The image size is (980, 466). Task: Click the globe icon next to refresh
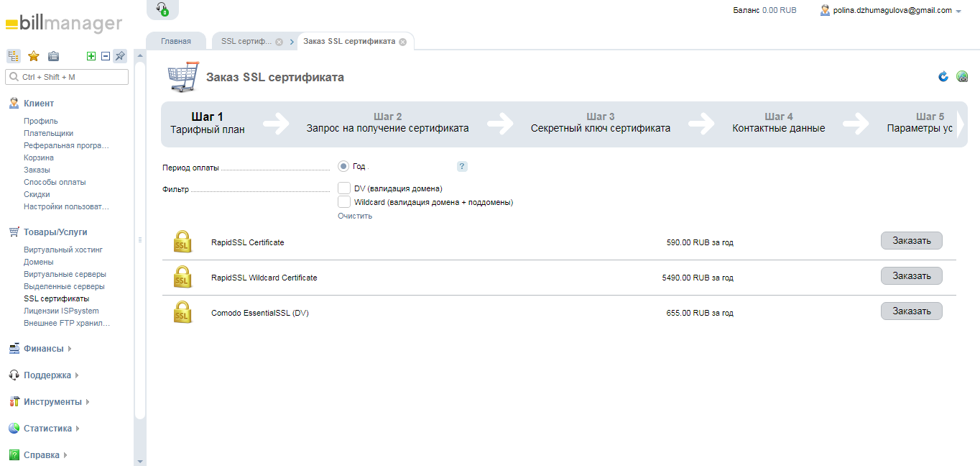(x=962, y=76)
